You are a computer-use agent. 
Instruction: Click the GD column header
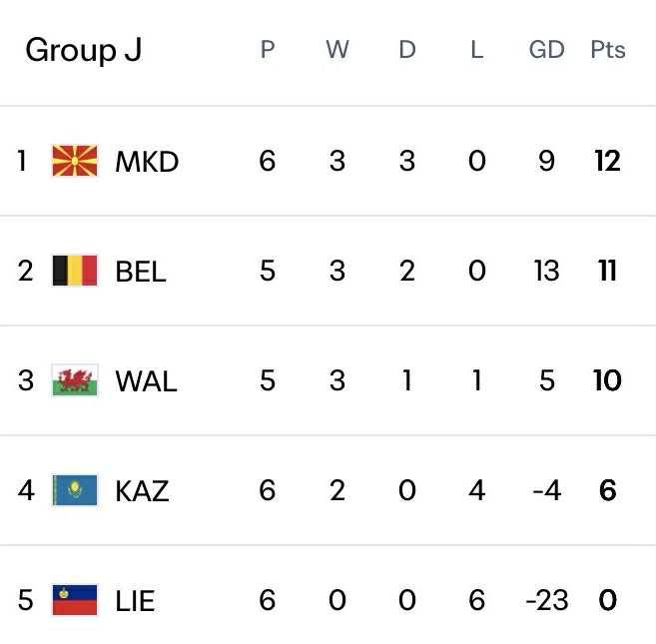(x=546, y=50)
